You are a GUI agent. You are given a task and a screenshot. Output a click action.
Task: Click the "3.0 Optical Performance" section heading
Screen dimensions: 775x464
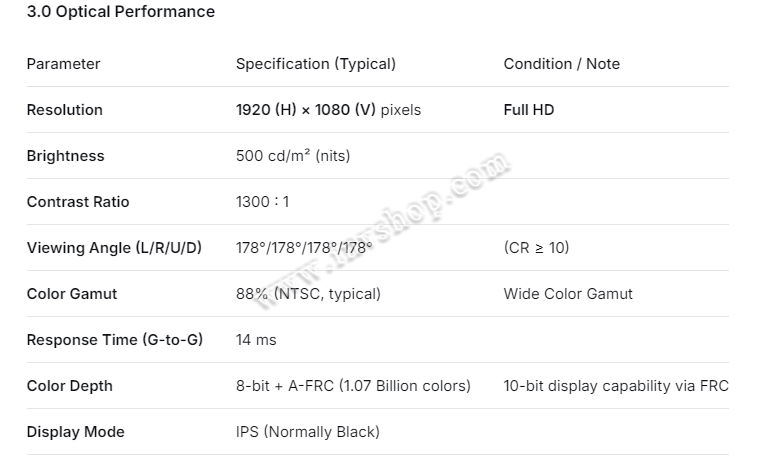[120, 12]
